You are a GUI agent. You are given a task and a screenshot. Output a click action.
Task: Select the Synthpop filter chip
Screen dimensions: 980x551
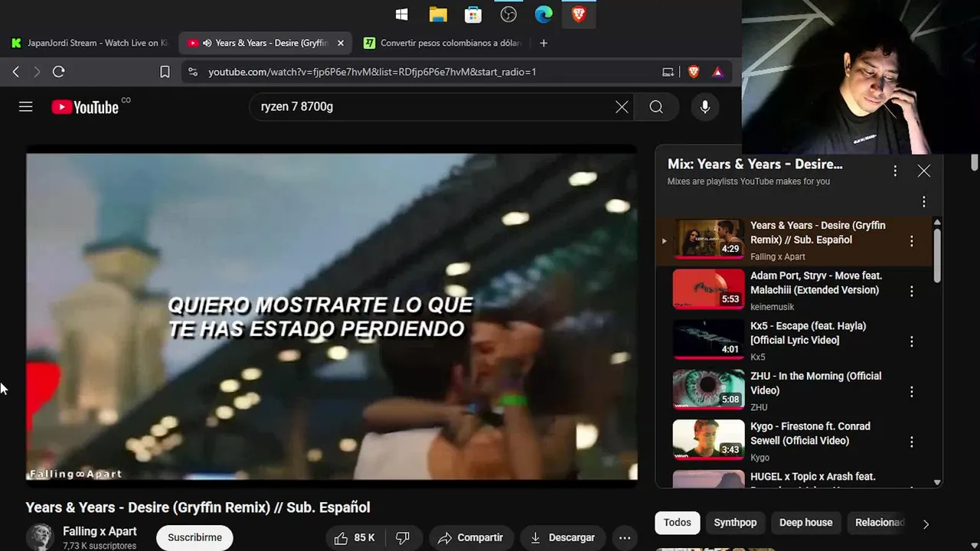[x=735, y=523]
